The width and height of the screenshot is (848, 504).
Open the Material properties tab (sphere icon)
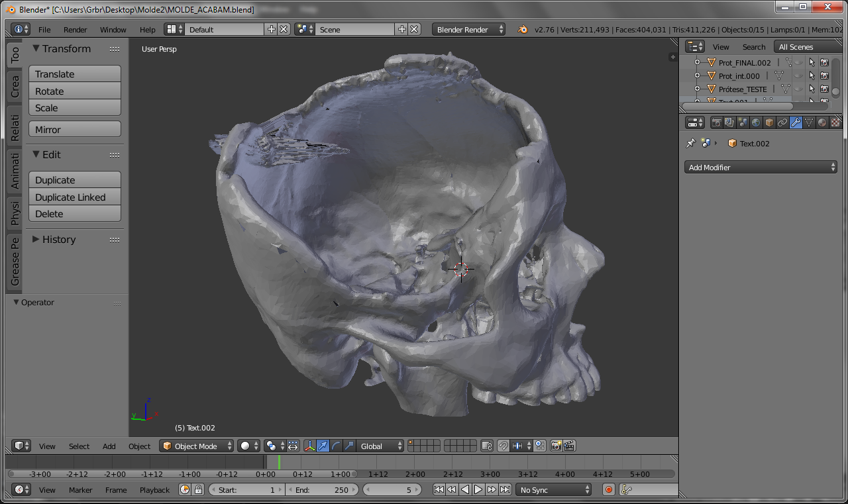click(822, 123)
